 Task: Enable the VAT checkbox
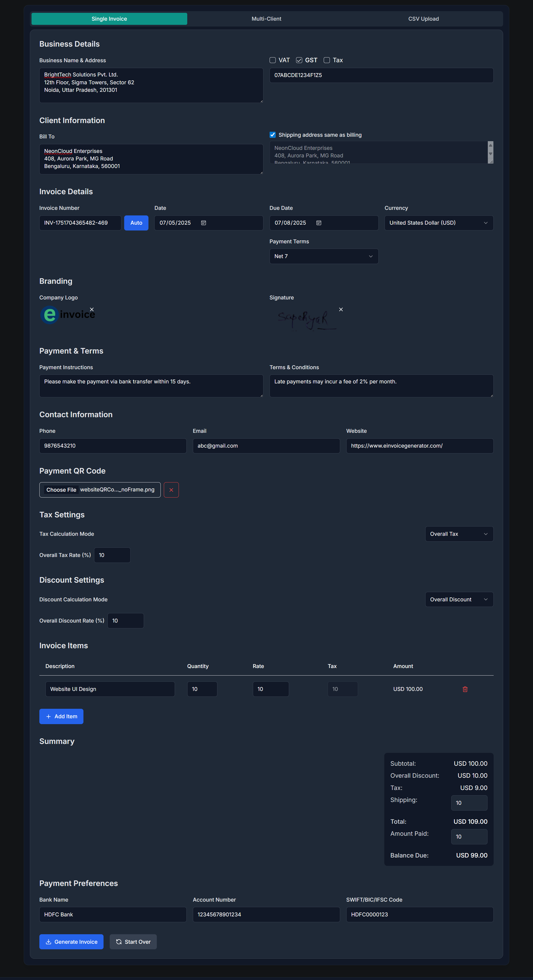[x=272, y=60]
